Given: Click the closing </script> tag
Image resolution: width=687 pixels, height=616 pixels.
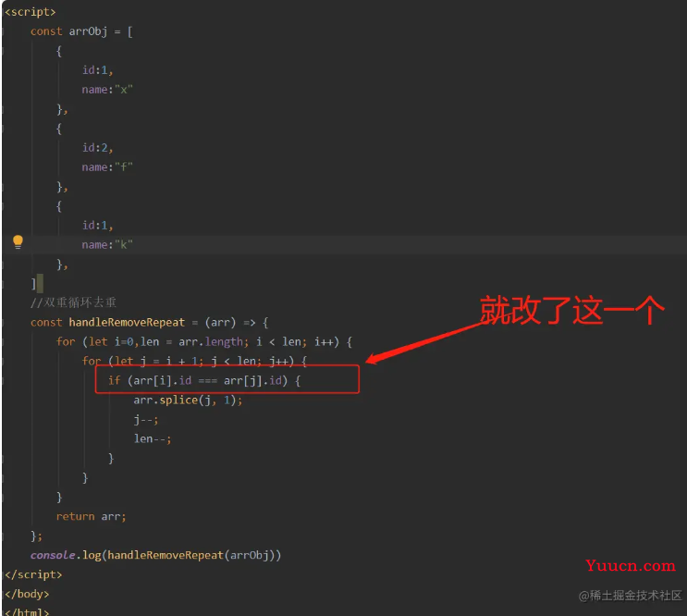Looking at the screenshot, I should point(33,574).
